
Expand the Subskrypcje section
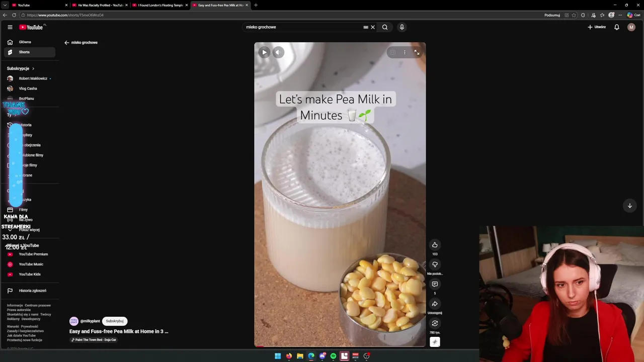(21, 68)
